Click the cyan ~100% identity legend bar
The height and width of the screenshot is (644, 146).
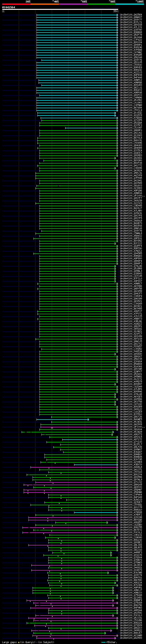[x=130, y=4]
